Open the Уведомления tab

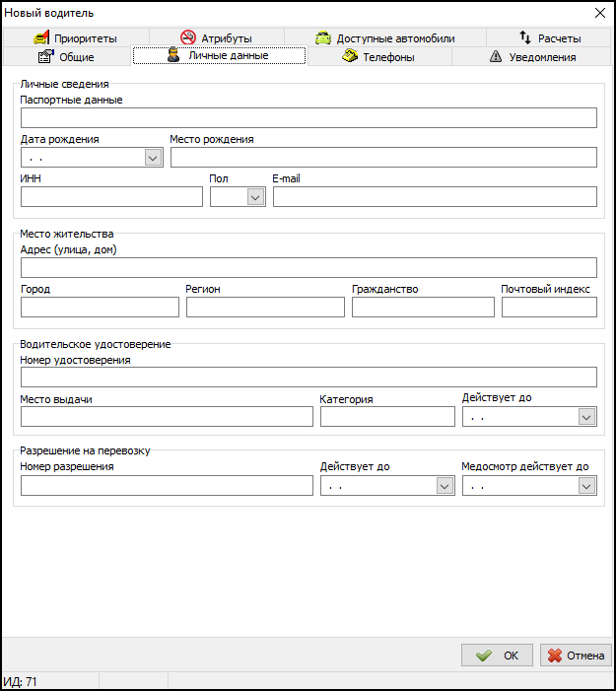(x=532, y=57)
